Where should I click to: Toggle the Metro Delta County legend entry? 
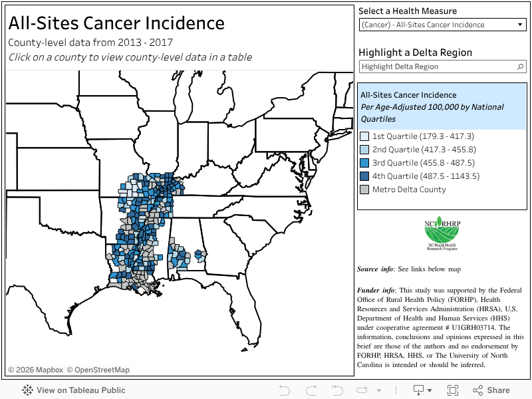pos(365,189)
